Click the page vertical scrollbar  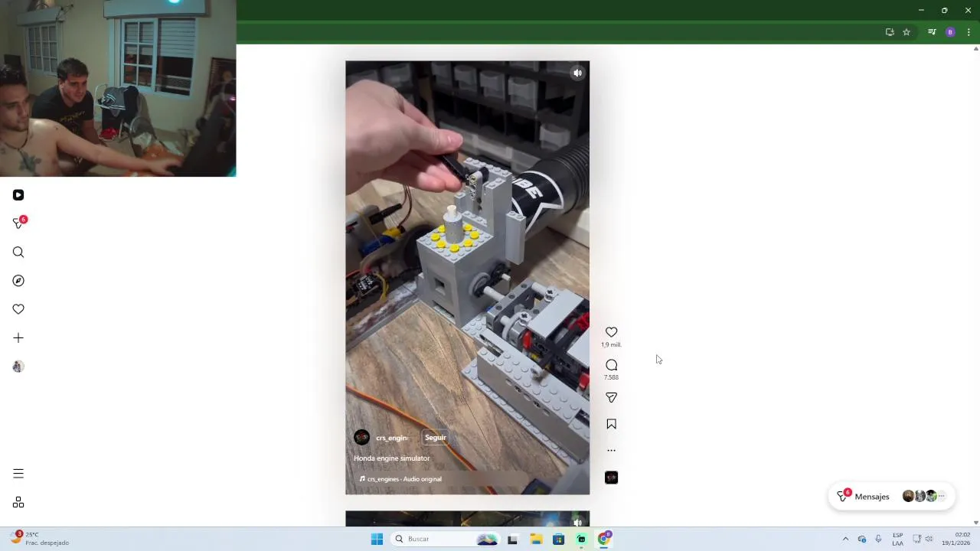point(975,285)
